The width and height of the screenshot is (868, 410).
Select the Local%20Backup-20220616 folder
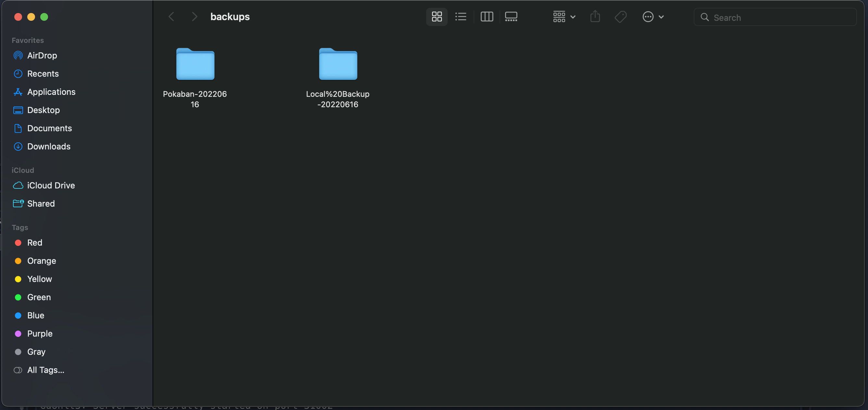(338, 64)
